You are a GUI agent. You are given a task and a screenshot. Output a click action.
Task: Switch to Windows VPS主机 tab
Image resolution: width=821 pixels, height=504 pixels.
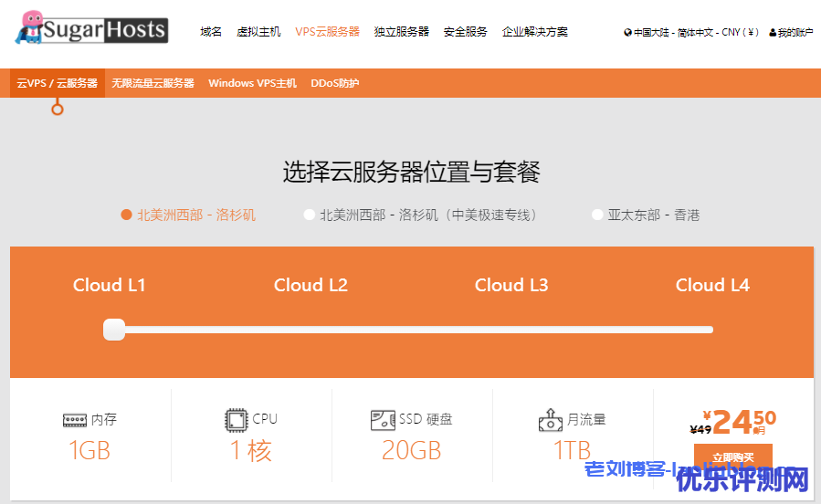pos(252,83)
